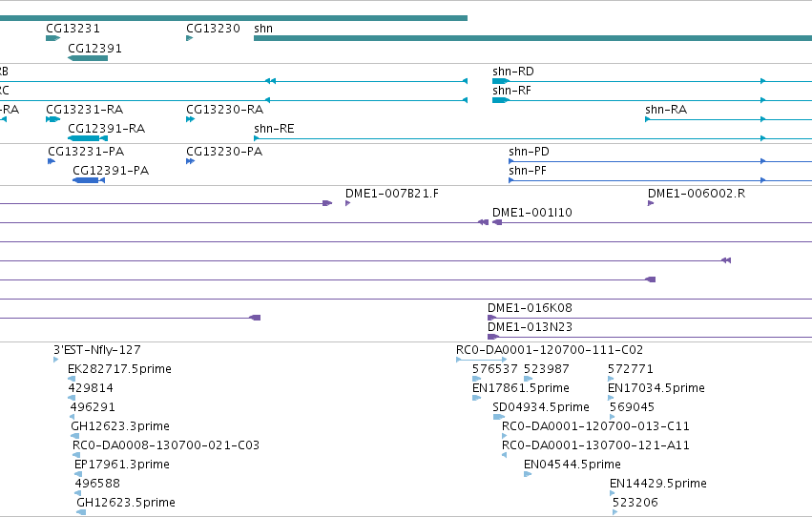
Task: Select the SD04934.5prime EST glyph
Action: (x=499, y=417)
